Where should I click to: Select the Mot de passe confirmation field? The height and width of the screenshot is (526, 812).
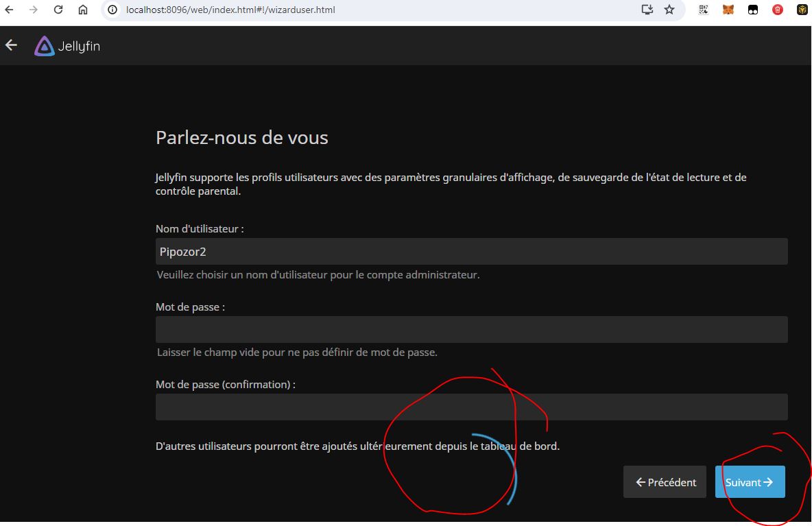471,407
